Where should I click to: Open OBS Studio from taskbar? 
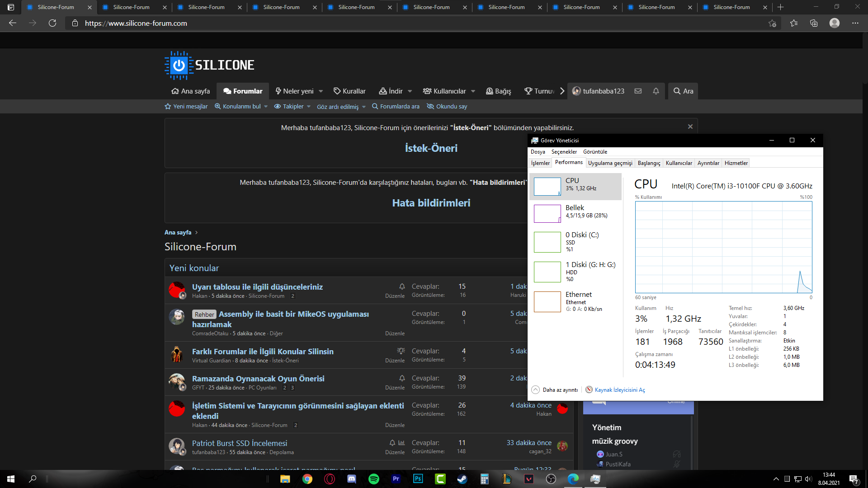[551, 479]
